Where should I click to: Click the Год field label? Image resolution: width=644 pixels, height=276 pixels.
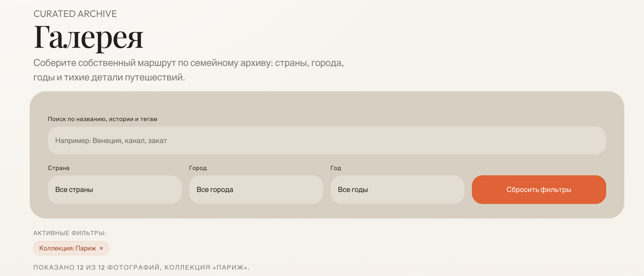[336, 168]
